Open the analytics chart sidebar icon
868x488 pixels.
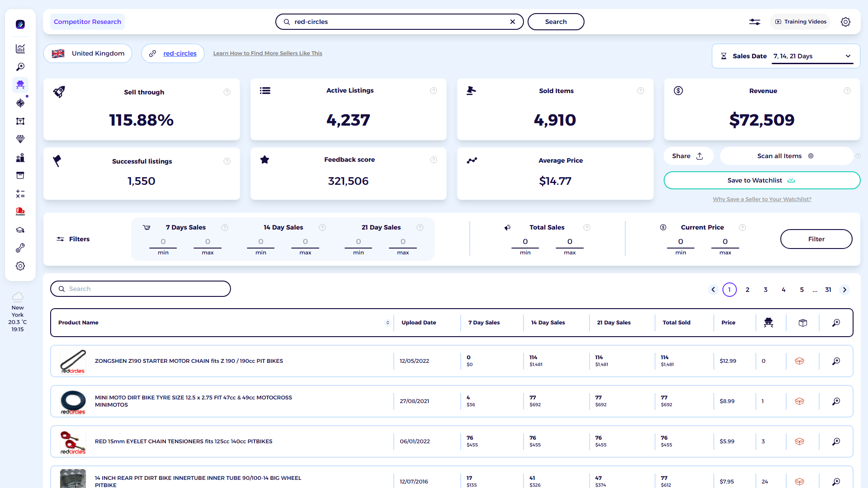tap(20, 49)
